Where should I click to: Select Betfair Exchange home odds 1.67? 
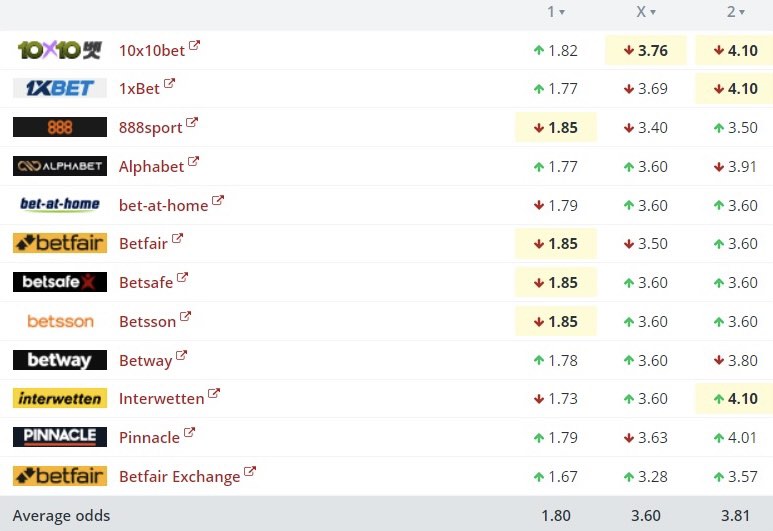[556, 476]
